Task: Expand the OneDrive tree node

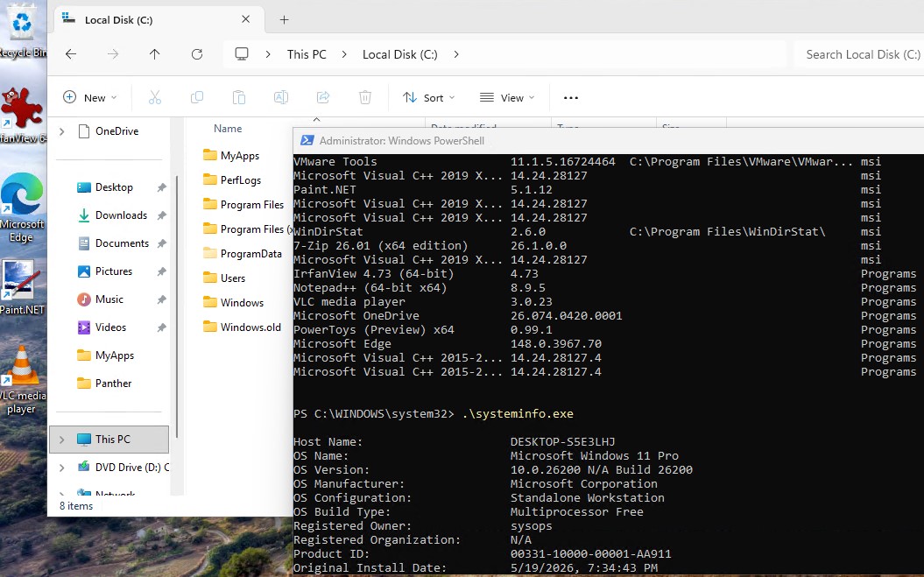Action: pos(62,131)
